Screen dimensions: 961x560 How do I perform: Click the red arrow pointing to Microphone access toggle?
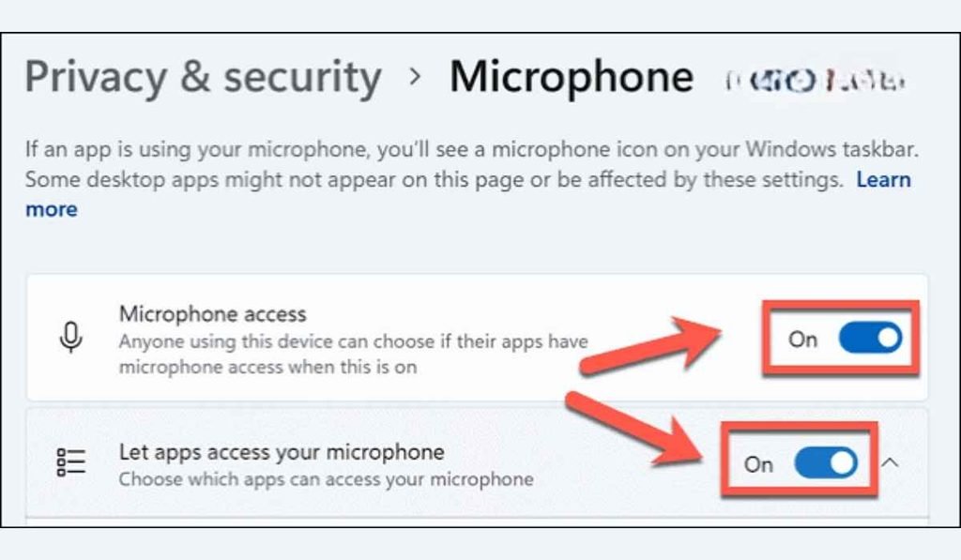click(x=651, y=345)
